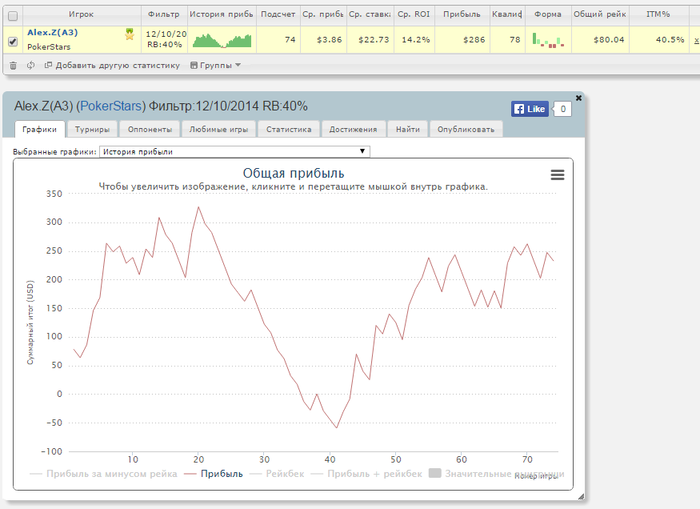Switch to the 'Любимые игры' tab

pos(218,129)
